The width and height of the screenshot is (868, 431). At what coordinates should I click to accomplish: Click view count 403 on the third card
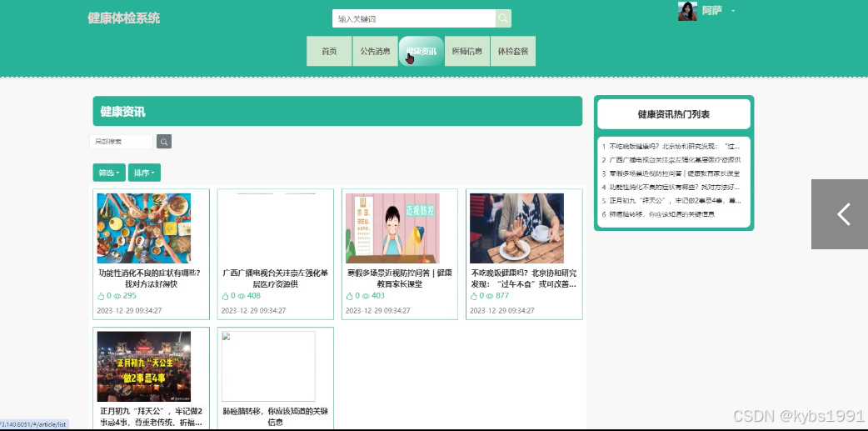click(x=378, y=296)
